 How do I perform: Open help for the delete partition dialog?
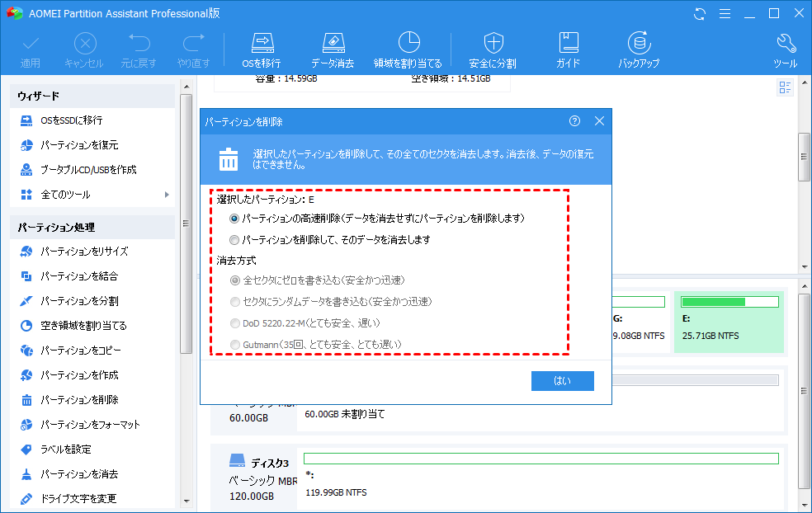[574, 121]
